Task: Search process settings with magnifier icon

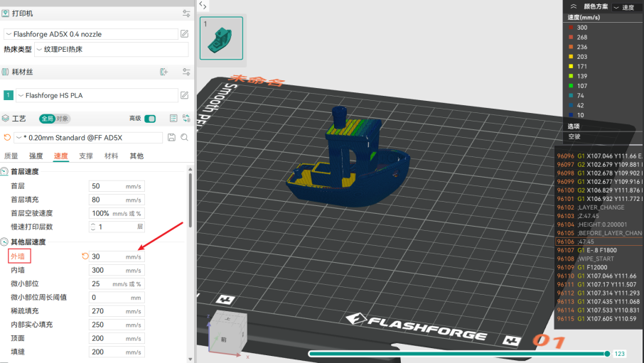Action: pos(184,137)
